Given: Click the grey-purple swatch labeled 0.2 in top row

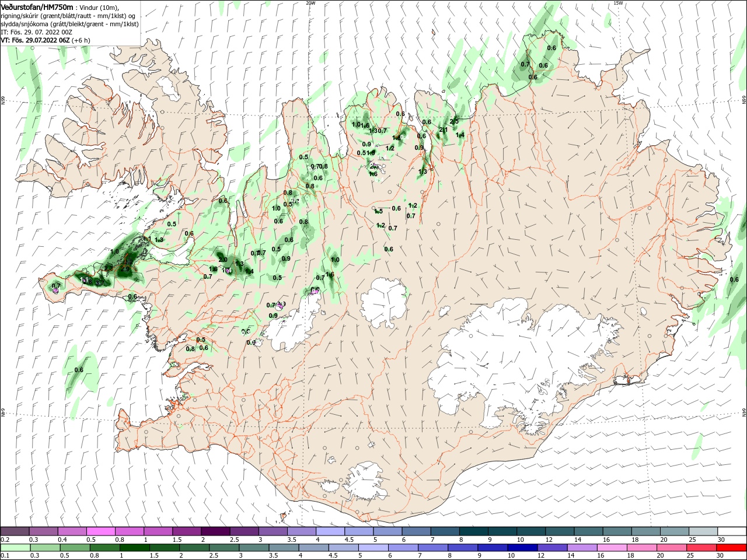Looking at the screenshot, I should [x=15, y=531].
